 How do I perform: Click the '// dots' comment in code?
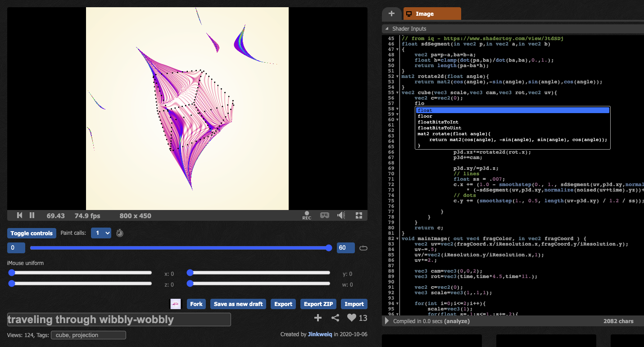tap(465, 196)
